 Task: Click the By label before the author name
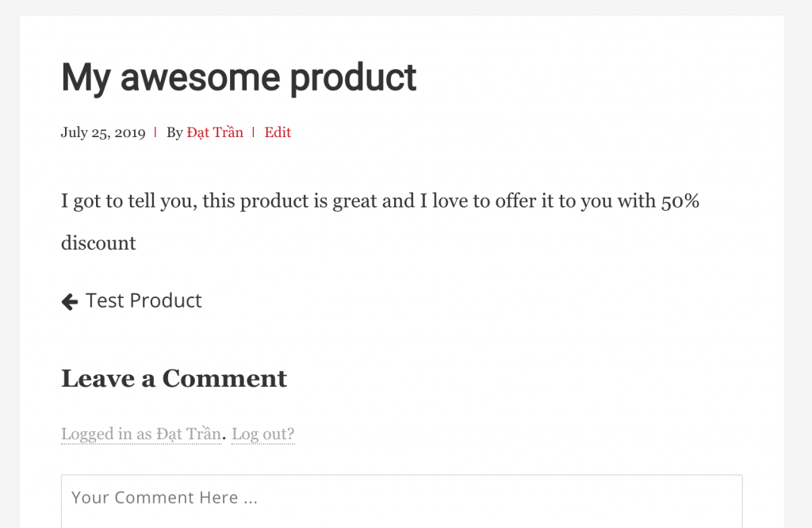click(x=176, y=132)
